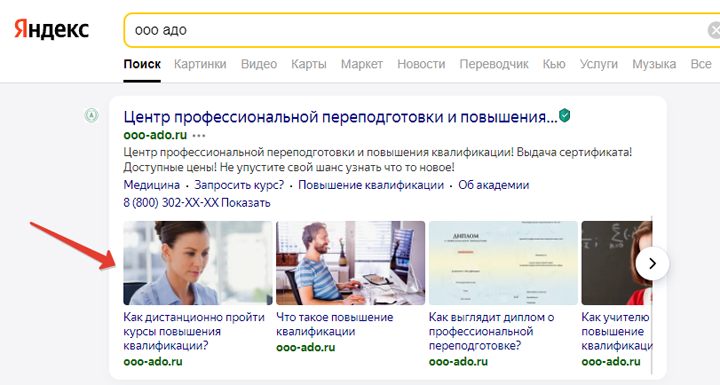Click the diploma certificate thumbnail
Image resolution: width=720 pixels, height=385 pixels.
tap(503, 263)
